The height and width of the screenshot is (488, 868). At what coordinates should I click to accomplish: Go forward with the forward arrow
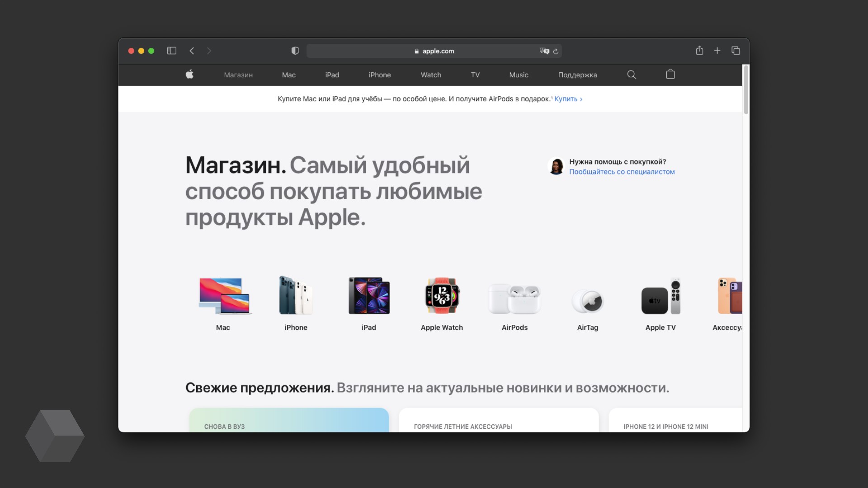(x=209, y=51)
